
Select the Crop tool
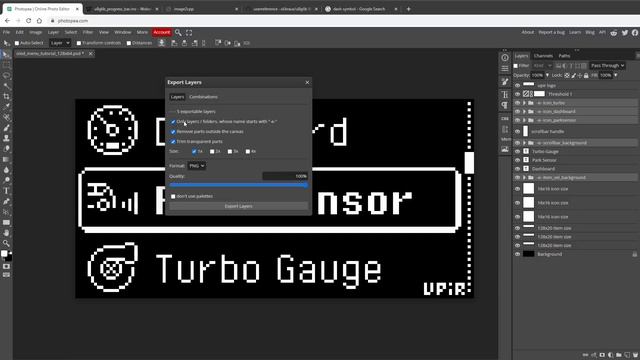tap(6, 97)
